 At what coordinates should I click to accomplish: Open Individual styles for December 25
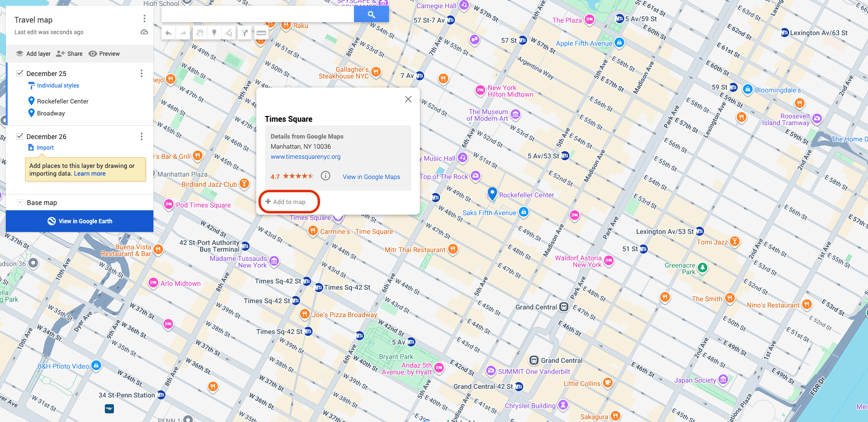pyautogui.click(x=54, y=86)
